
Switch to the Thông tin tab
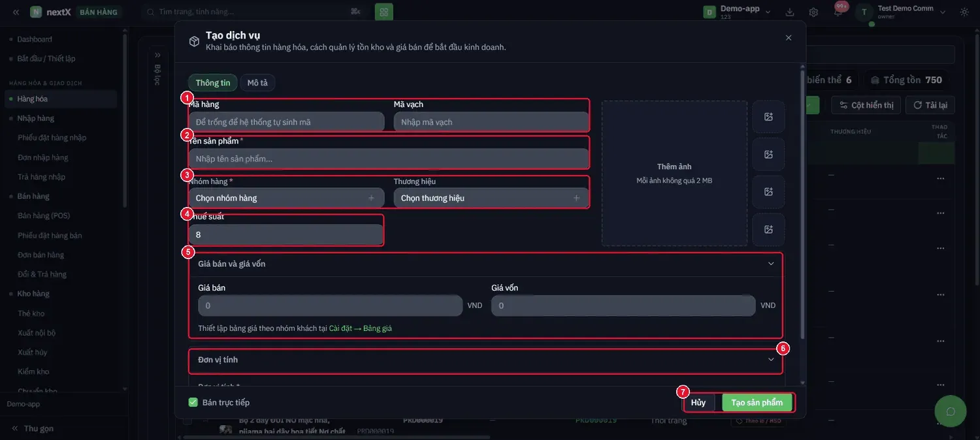(213, 83)
